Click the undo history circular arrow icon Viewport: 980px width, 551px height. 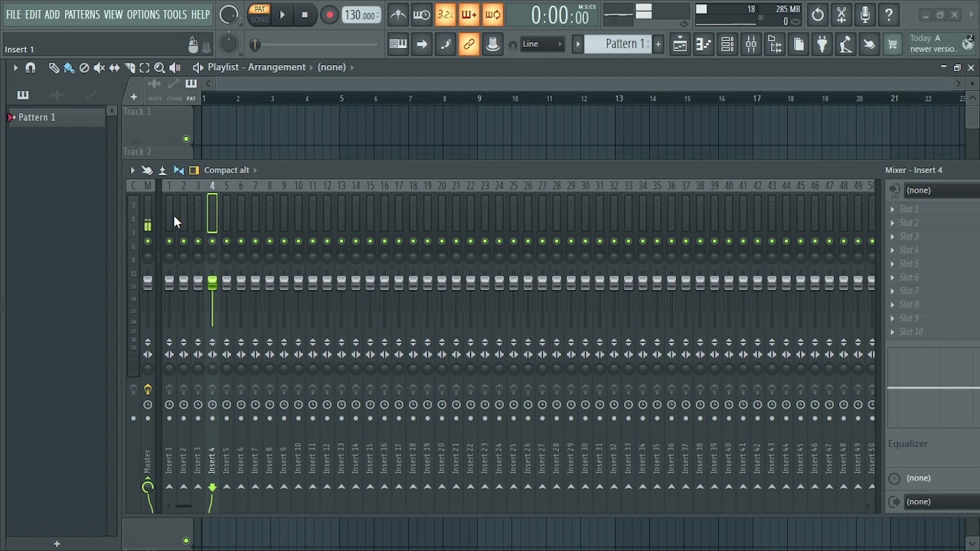pyautogui.click(x=818, y=15)
